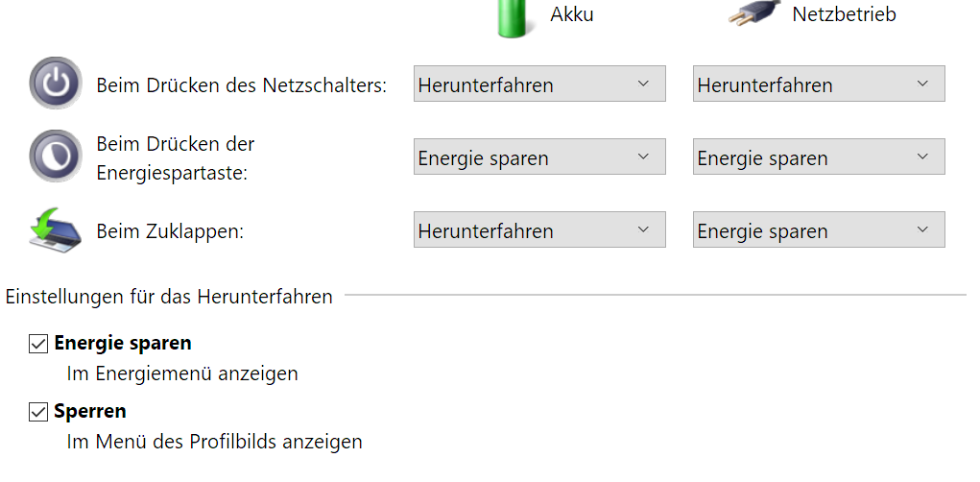The height and width of the screenshot is (482, 980).
Task: Click the 'Beim Zuklappen' label text
Action: 170,231
